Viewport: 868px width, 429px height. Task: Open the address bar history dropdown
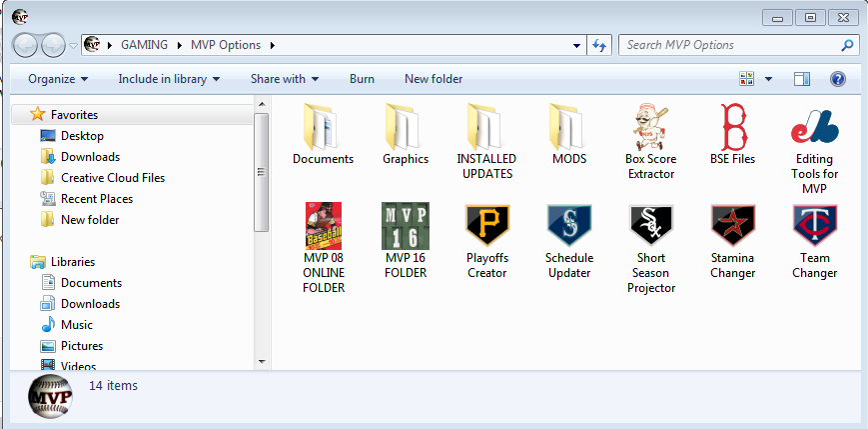point(576,45)
